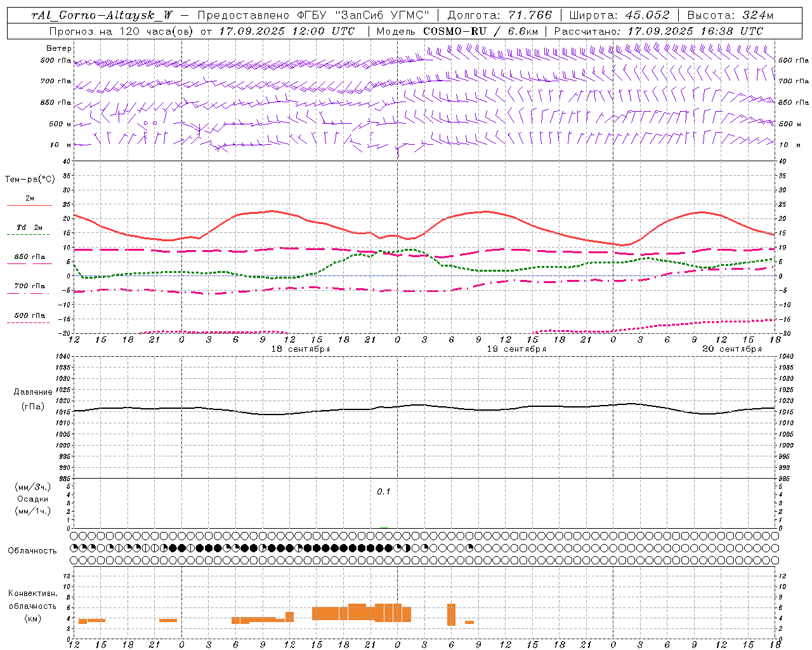Click the longitude value Долгота: 71.766

pyautogui.click(x=500, y=15)
